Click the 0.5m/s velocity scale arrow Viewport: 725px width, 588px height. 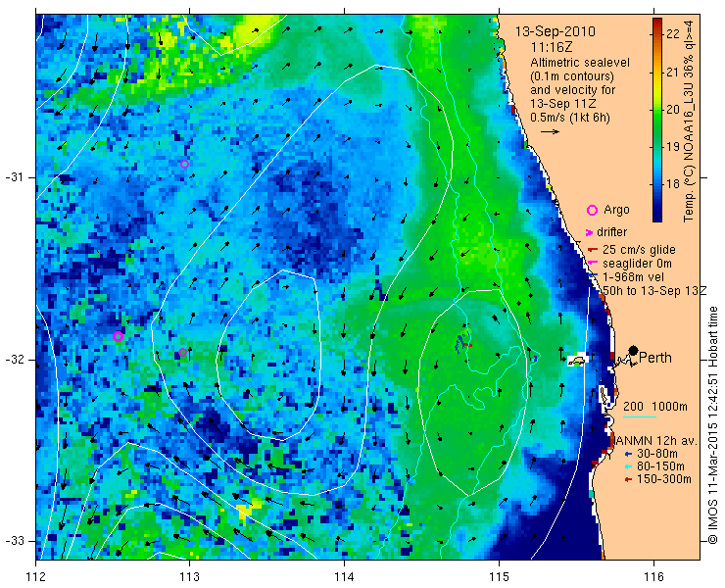pyautogui.click(x=551, y=132)
